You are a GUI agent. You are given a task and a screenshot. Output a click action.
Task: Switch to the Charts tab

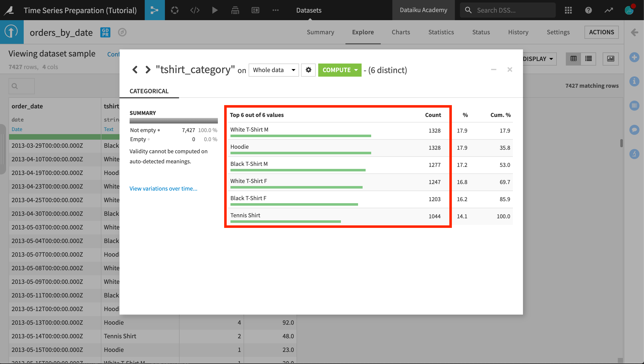[401, 32]
